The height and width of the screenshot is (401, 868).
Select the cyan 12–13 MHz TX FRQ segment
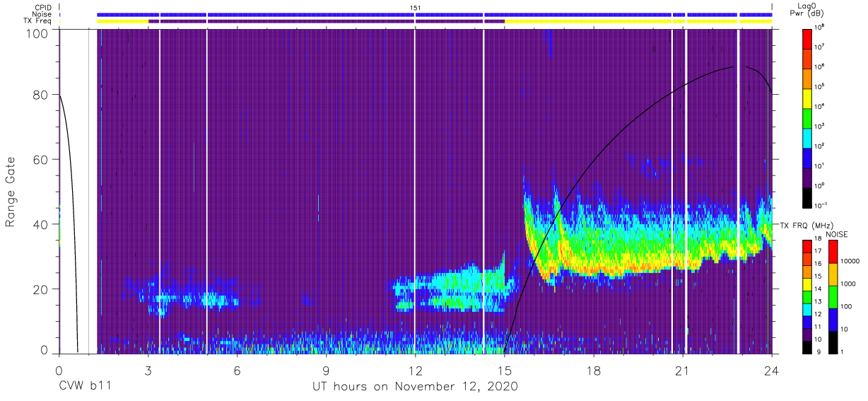(807, 309)
